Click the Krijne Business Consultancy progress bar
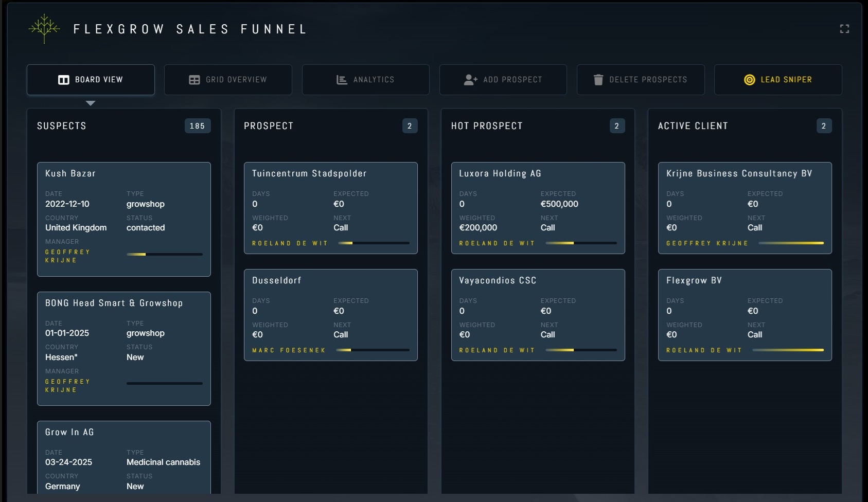 coord(791,243)
